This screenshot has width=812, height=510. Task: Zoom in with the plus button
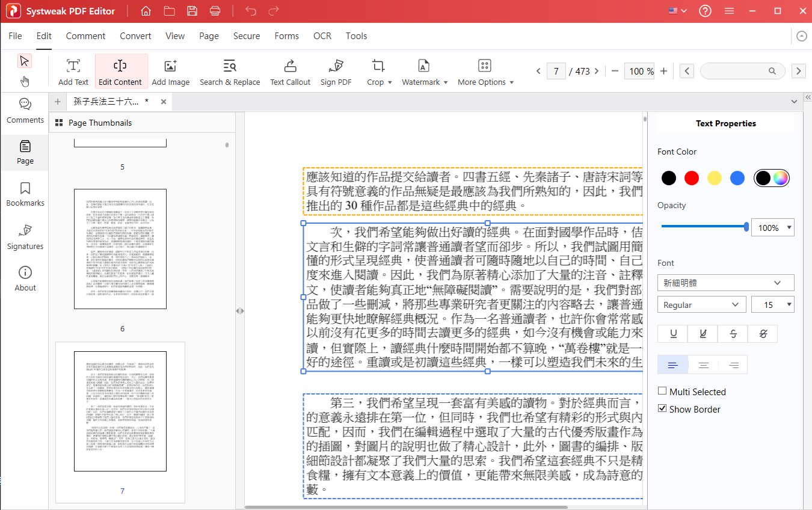(x=663, y=71)
